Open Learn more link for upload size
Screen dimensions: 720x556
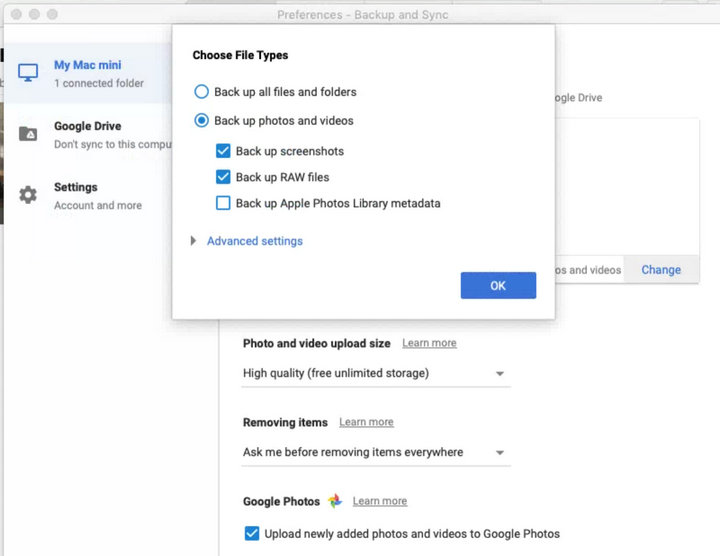[429, 343]
